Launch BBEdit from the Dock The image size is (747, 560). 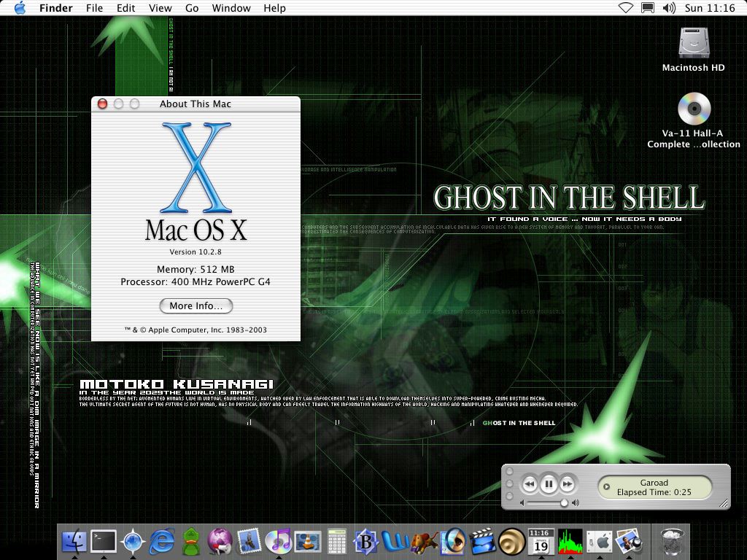[x=366, y=541]
